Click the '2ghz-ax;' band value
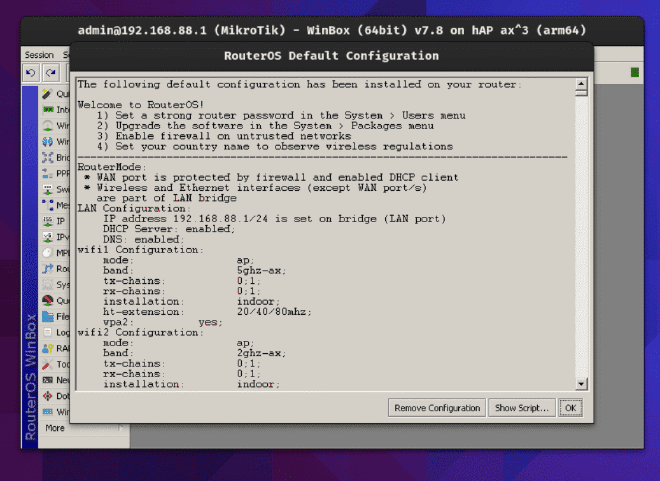Image resolution: width=660 pixels, height=481 pixels. (261, 353)
